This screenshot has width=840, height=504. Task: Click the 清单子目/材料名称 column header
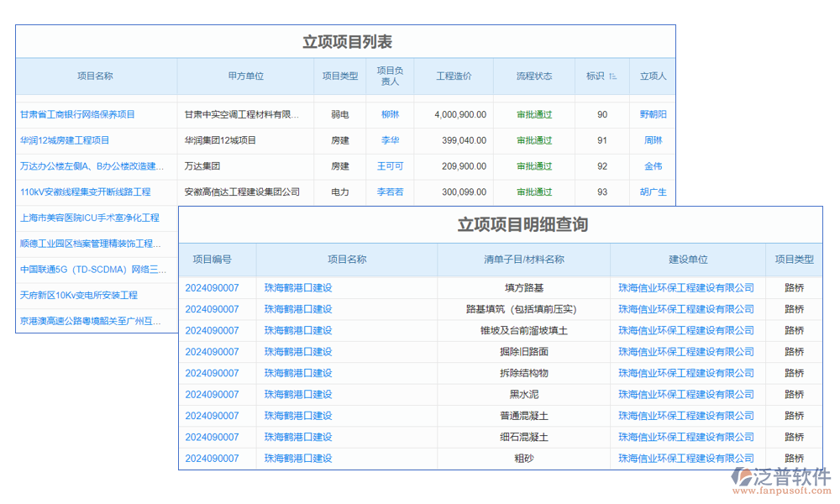[523, 260]
